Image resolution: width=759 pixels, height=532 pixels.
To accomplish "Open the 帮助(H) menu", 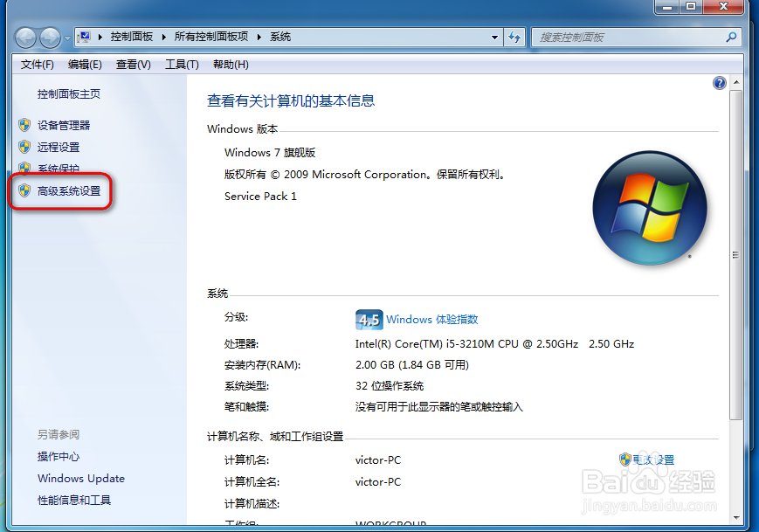I will [231, 65].
